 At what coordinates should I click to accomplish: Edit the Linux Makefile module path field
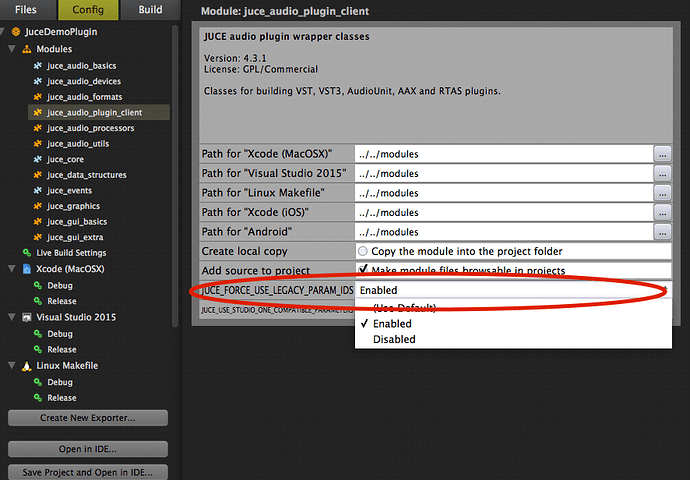point(504,193)
